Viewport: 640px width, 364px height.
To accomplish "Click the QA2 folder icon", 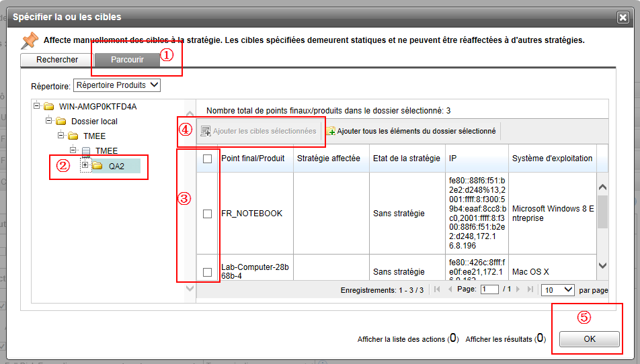I will coord(97,166).
